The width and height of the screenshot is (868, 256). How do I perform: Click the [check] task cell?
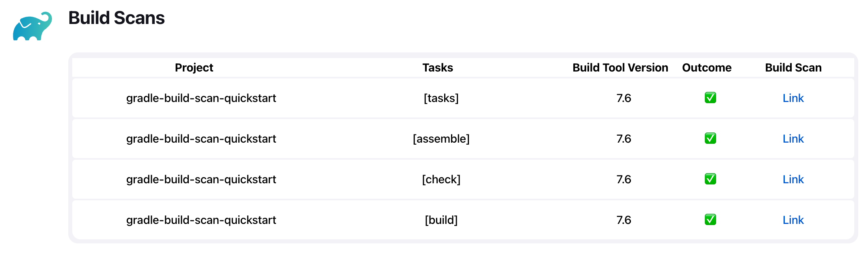coord(441,180)
